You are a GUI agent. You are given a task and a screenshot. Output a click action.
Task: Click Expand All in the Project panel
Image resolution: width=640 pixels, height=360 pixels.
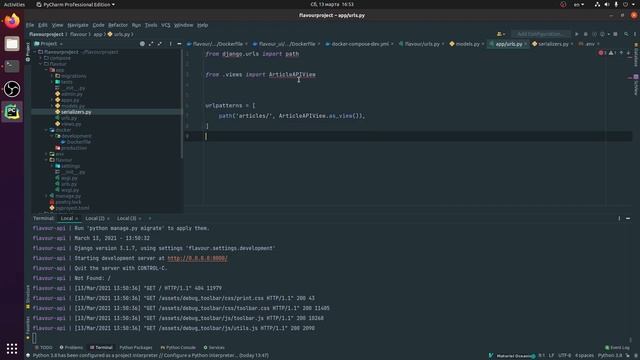(x=151, y=44)
